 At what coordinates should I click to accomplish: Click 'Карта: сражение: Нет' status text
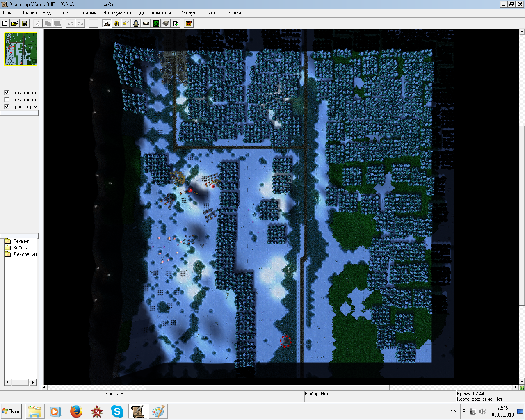tap(479, 399)
